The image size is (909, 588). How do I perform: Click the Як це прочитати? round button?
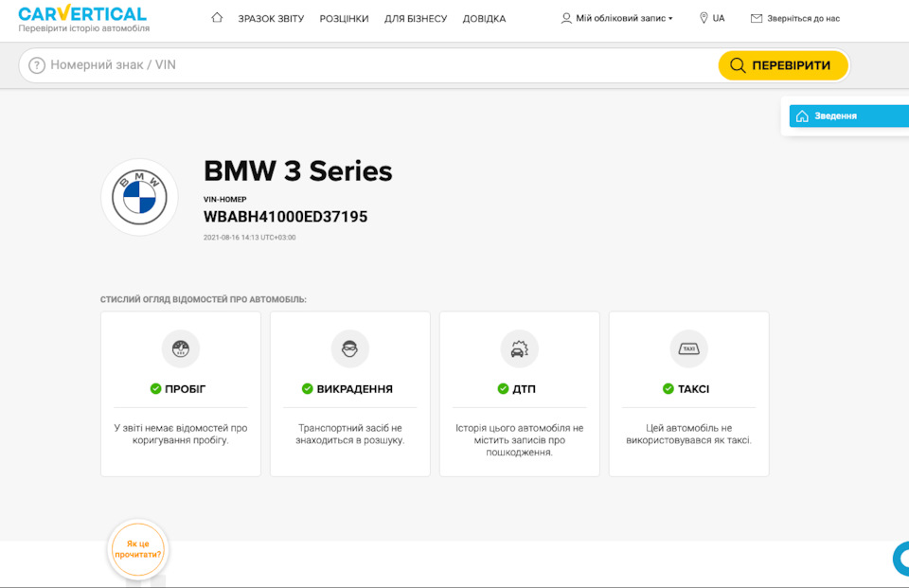pyautogui.click(x=138, y=549)
